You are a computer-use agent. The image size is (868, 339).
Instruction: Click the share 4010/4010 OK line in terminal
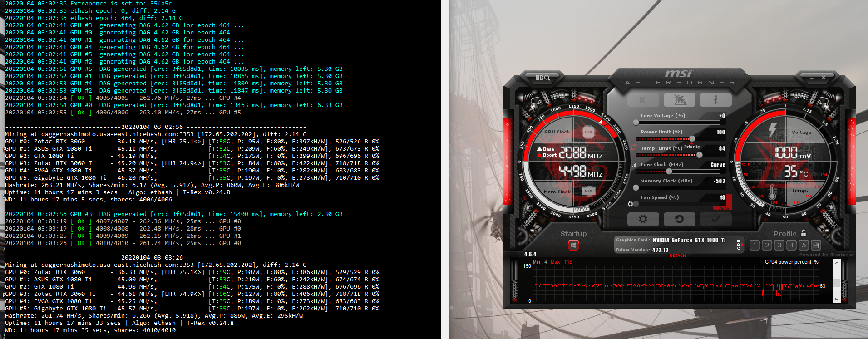point(123,243)
